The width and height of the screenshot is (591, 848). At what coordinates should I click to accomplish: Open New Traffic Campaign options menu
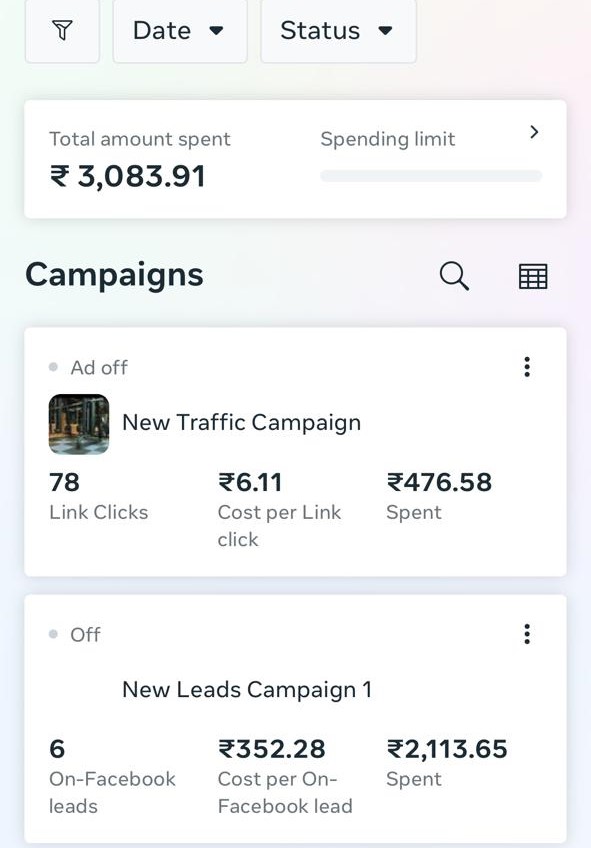(x=527, y=367)
